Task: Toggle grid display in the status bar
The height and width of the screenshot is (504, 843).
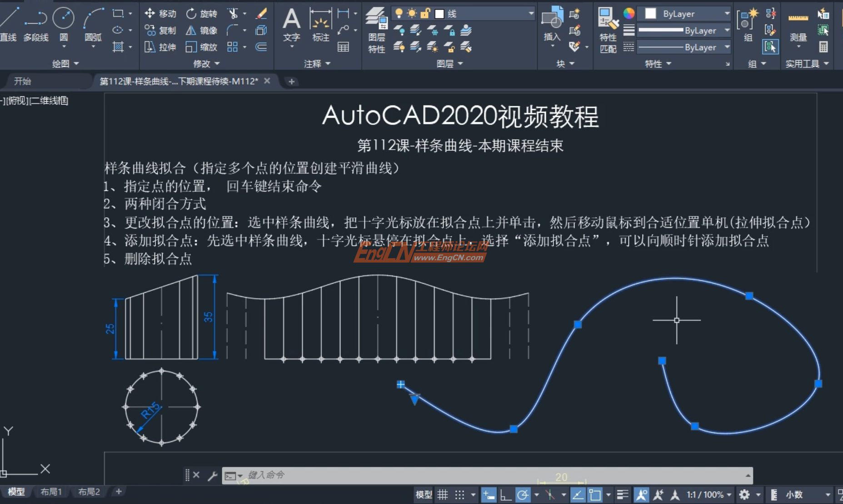Action: coord(443,494)
